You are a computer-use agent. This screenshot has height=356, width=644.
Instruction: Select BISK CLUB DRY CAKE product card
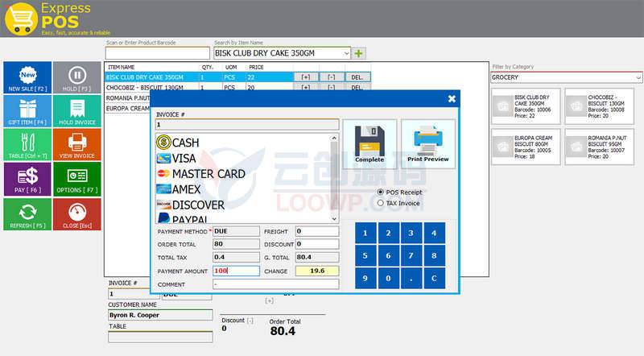click(x=526, y=106)
